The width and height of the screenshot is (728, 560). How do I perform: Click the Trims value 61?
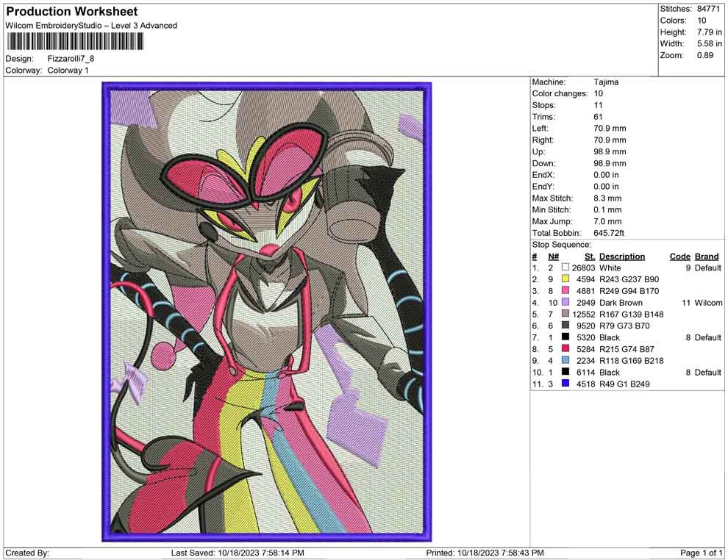click(598, 116)
